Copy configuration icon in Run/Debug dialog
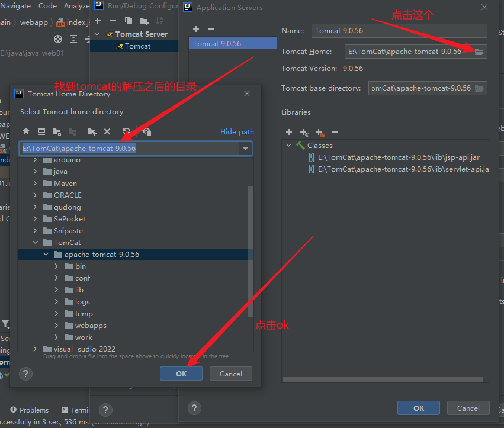This screenshot has width=504, height=428. coord(129,21)
